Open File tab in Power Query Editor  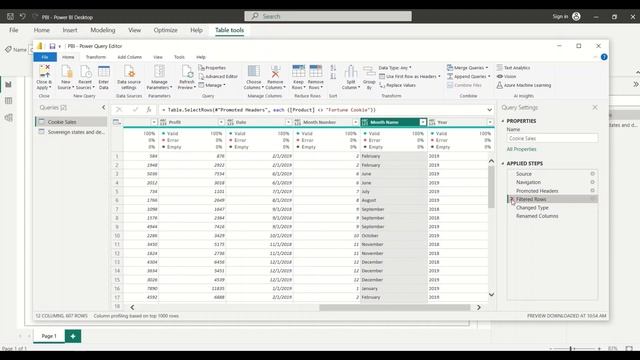coord(45,57)
